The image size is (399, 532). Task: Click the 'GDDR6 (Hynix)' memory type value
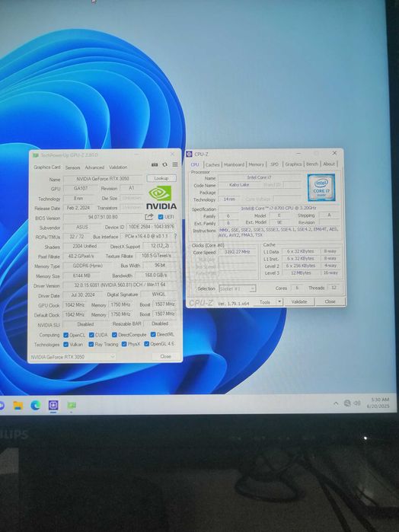88,266
